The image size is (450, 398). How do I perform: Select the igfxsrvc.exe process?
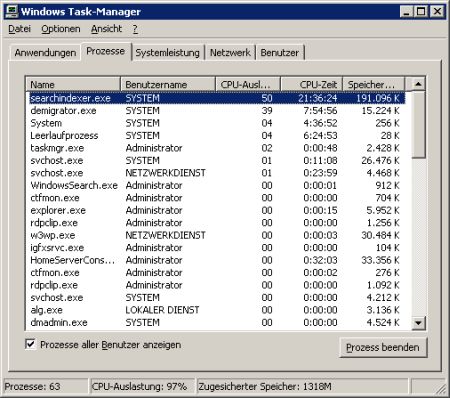[x=216, y=248]
